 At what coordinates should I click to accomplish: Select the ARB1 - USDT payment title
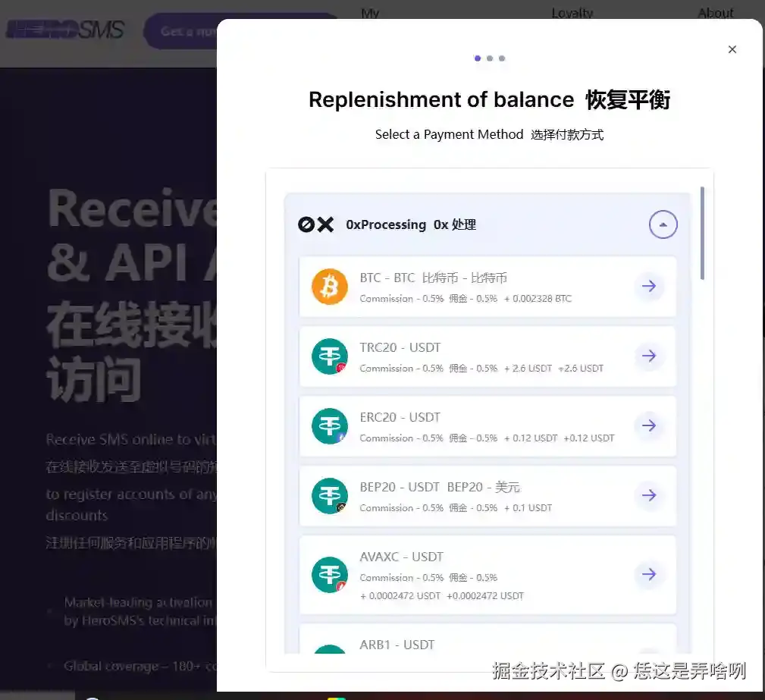pyautogui.click(x=397, y=645)
